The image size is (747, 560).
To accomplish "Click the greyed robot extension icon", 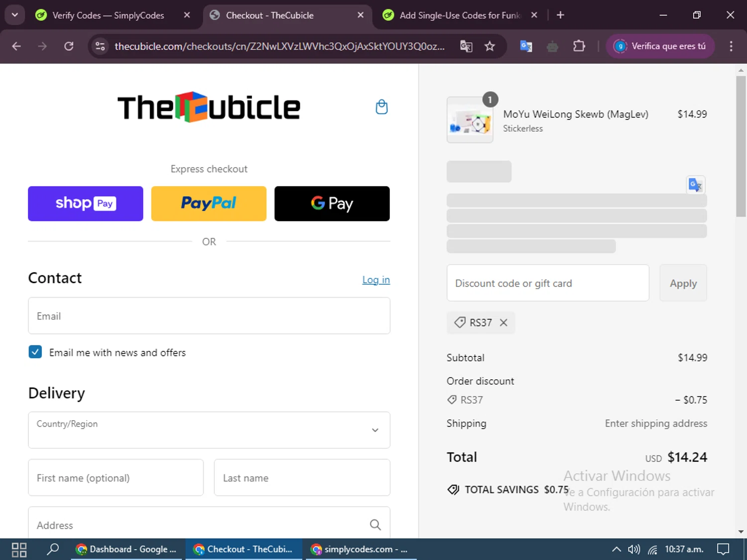I will click(x=552, y=47).
